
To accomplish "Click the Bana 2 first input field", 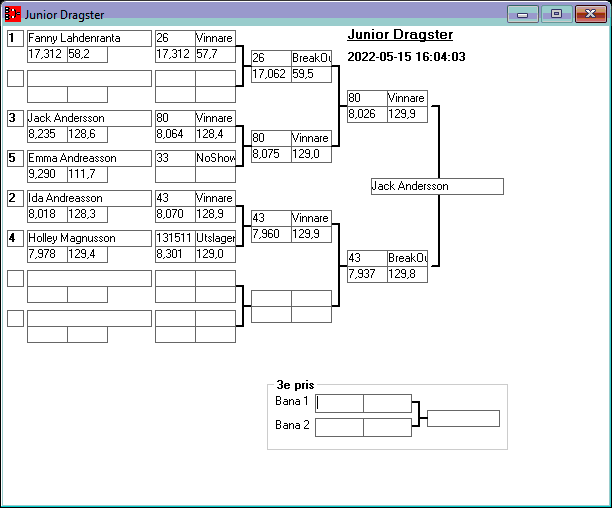I will point(340,427).
